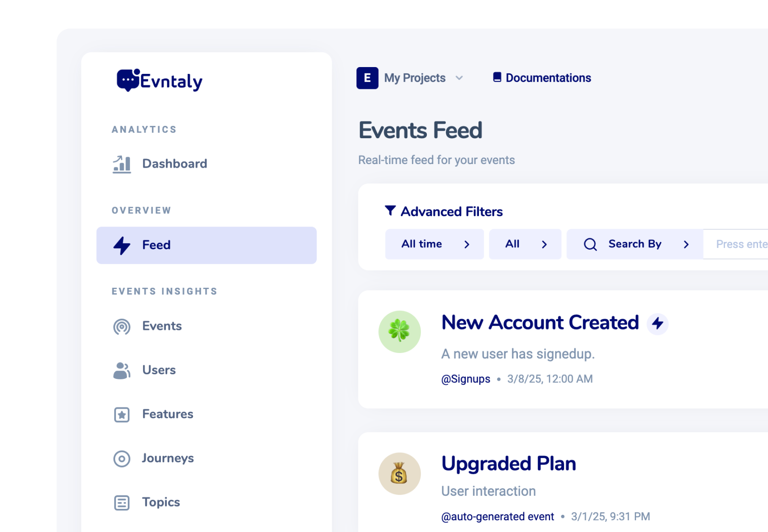The height and width of the screenshot is (532, 768).
Task: Click the Evntaly logo
Action: pos(159,81)
